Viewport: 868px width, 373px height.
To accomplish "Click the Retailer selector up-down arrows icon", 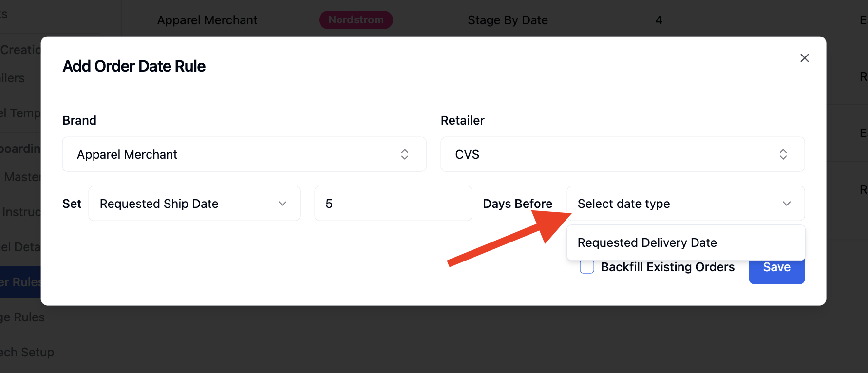I will click(x=783, y=154).
